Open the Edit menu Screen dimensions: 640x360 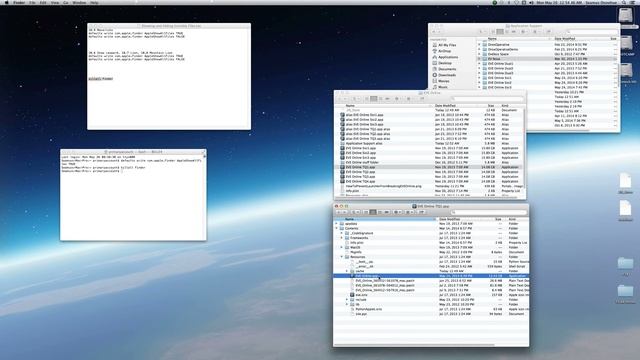point(43,2)
